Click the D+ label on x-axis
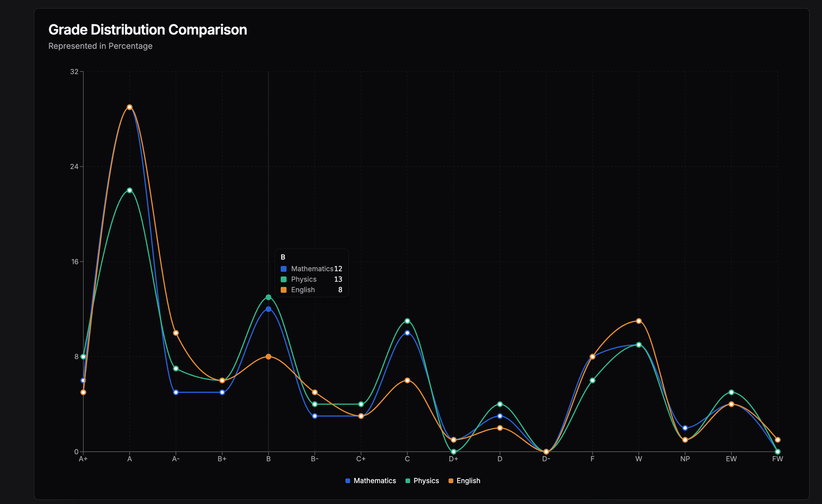This screenshot has width=822, height=504. [x=453, y=459]
